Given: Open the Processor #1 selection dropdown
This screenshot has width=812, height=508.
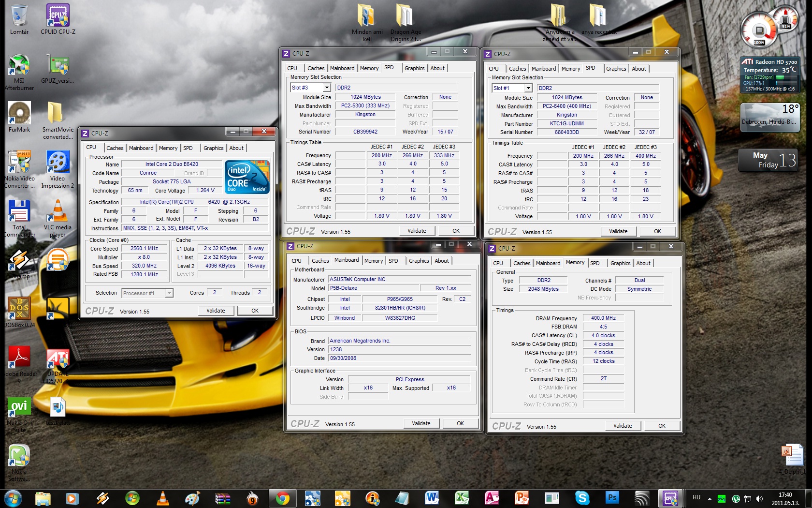Looking at the screenshot, I should 169,293.
